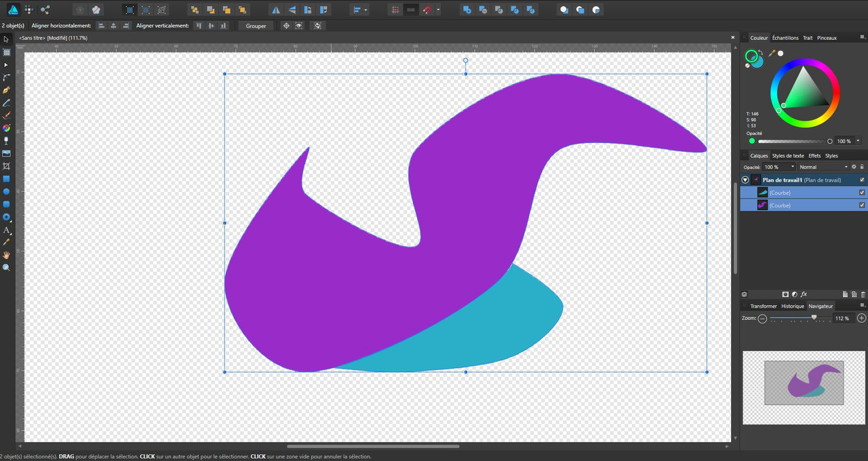This screenshot has height=461, width=868.
Task: Open snapping options dropdown arrow
Action: 438,10
